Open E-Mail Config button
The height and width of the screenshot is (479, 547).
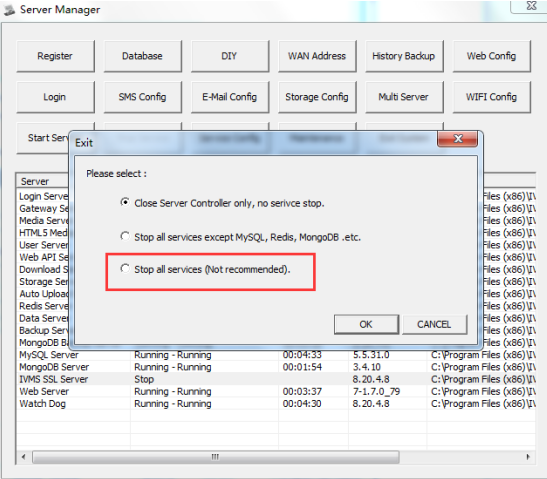230,97
